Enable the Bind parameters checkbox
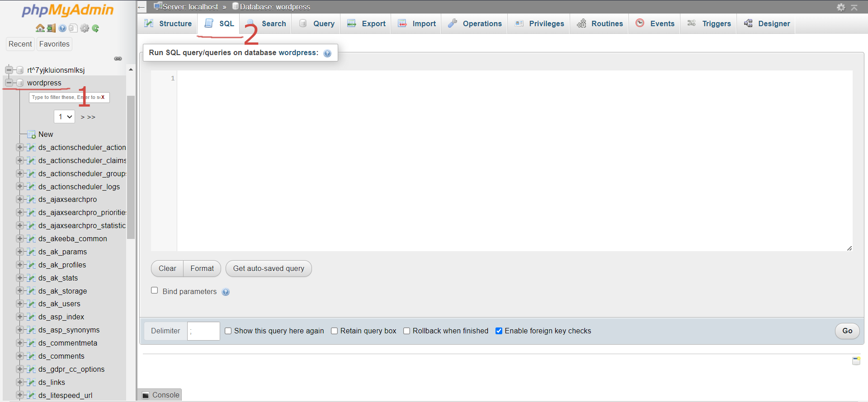This screenshot has height=402, width=868. tap(155, 290)
